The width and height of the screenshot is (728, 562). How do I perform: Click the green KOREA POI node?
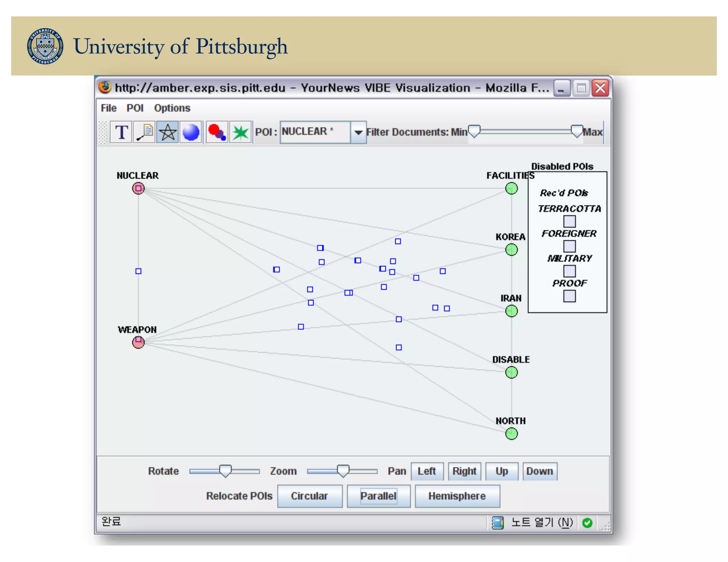coord(511,250)
